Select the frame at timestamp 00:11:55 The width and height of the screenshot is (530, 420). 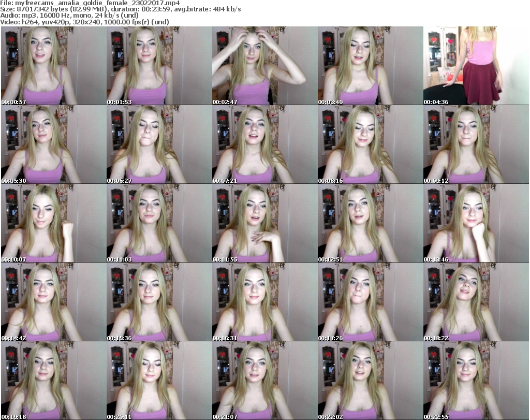click(x=264, y=223)
